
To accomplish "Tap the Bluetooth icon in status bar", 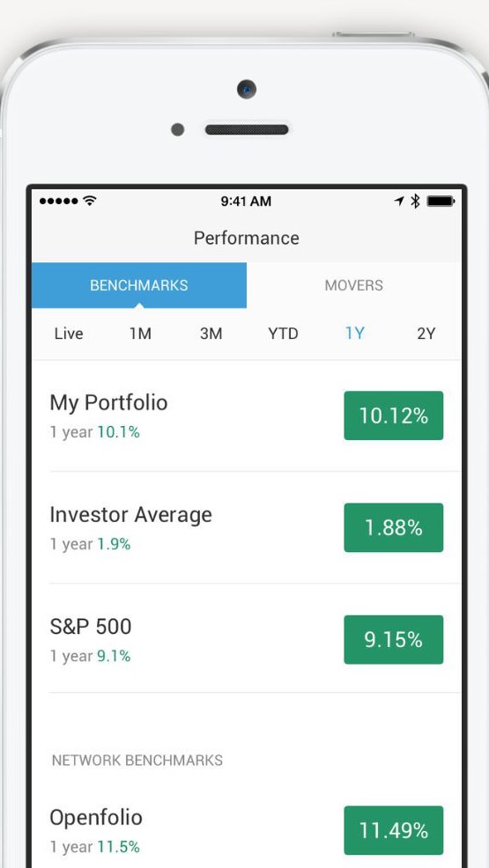I will [415, 201].
